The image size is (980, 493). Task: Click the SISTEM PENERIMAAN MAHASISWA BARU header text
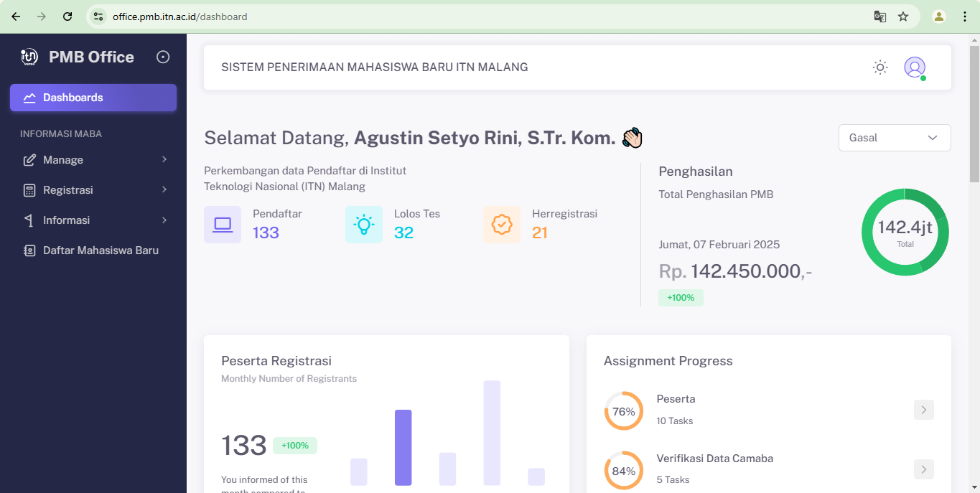375,67
